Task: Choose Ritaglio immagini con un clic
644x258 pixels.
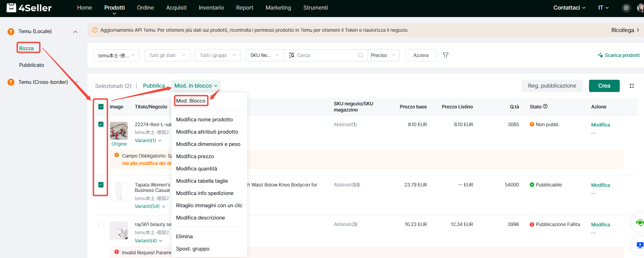Action: click(209, 206)
